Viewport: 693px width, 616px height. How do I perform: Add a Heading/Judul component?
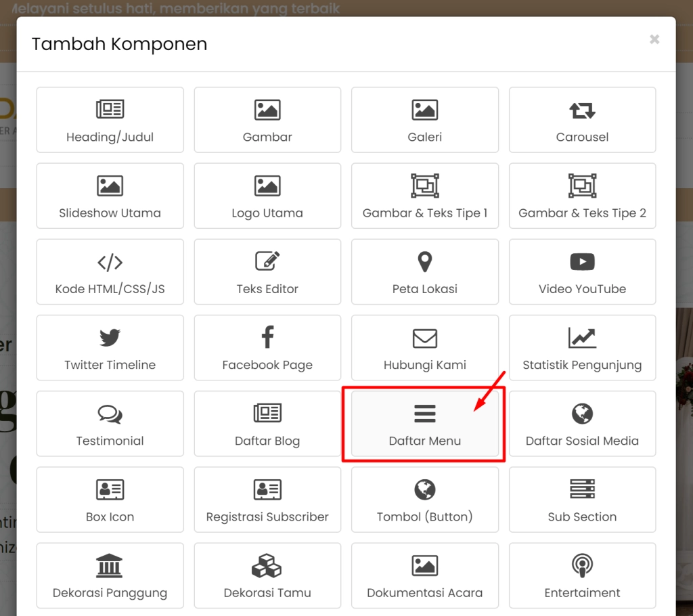110,120
